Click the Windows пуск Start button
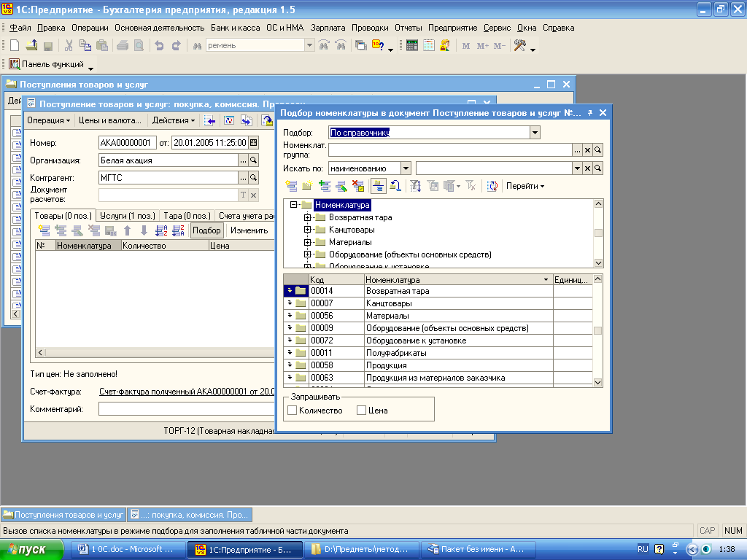 tap(31, 550)
